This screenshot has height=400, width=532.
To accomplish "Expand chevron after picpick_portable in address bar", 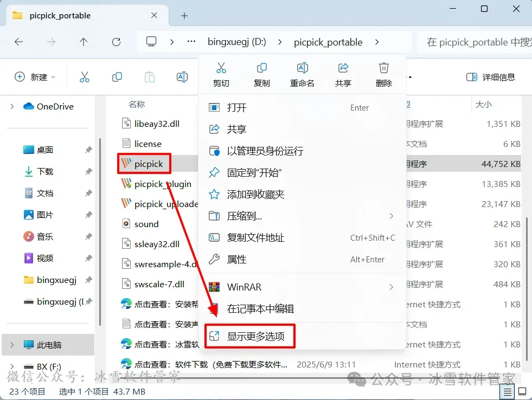I will tap(377, 42).
